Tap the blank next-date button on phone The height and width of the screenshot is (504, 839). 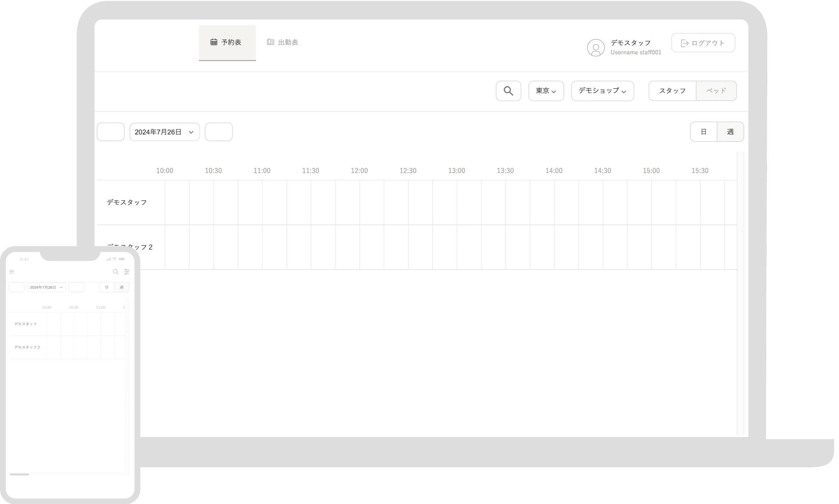[x=76, y=287]
